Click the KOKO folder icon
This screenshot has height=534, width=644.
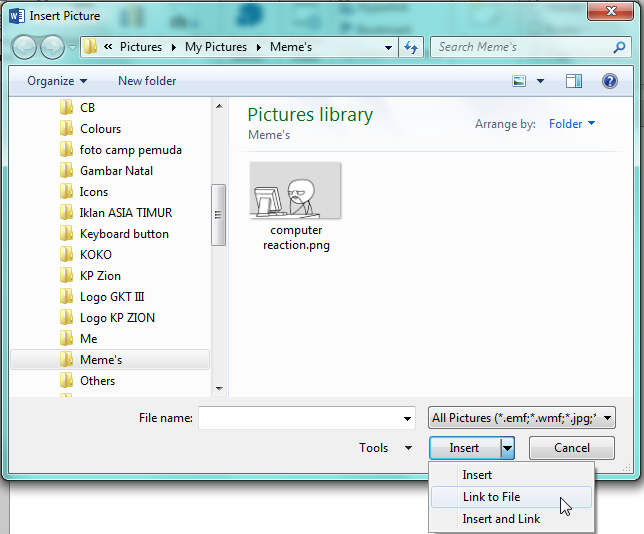[x=66, y=254]
